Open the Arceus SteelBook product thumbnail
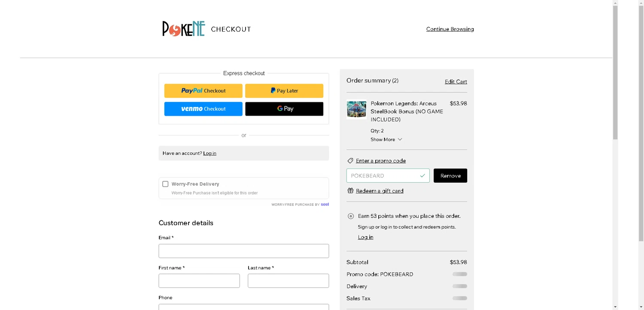 point(356,109)
